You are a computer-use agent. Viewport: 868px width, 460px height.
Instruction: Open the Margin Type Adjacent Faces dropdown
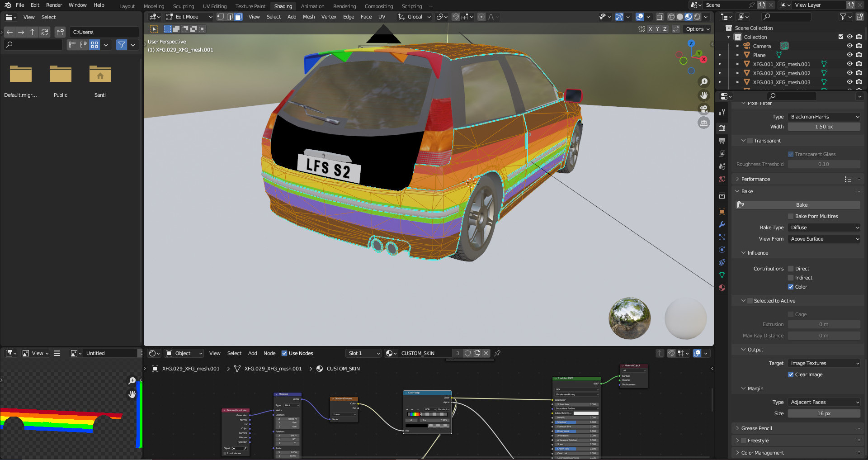pyautogui.click(x=824, y=402)
